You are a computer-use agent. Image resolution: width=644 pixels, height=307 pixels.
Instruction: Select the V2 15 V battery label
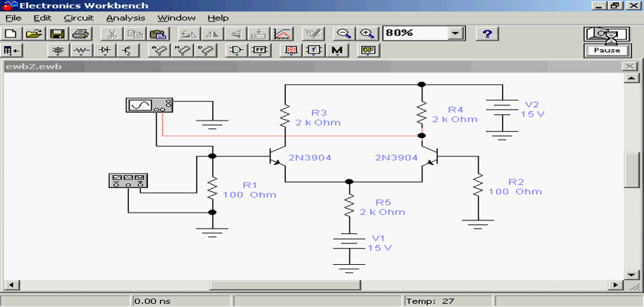533,109
